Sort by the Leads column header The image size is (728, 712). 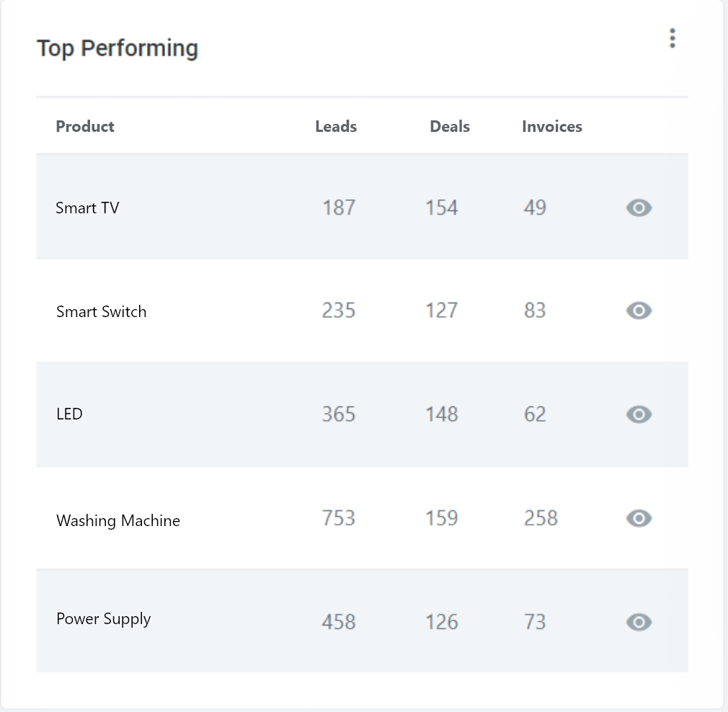[x=336, y=126]
